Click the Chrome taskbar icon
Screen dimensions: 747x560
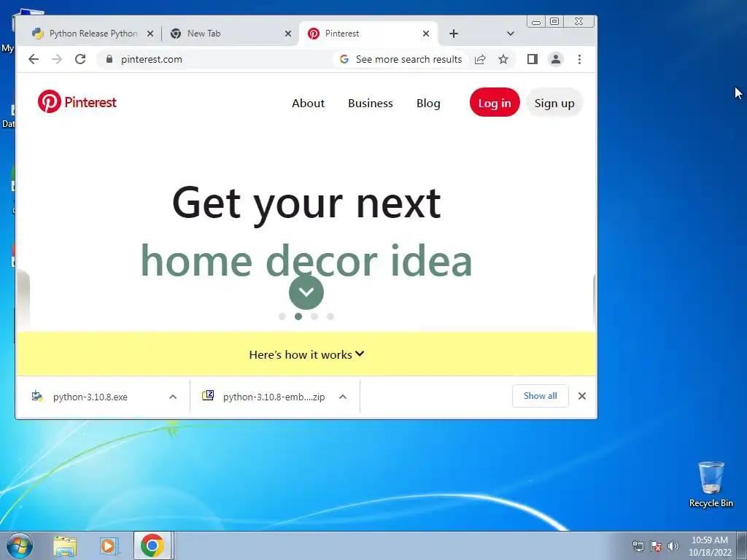(152, 545)
